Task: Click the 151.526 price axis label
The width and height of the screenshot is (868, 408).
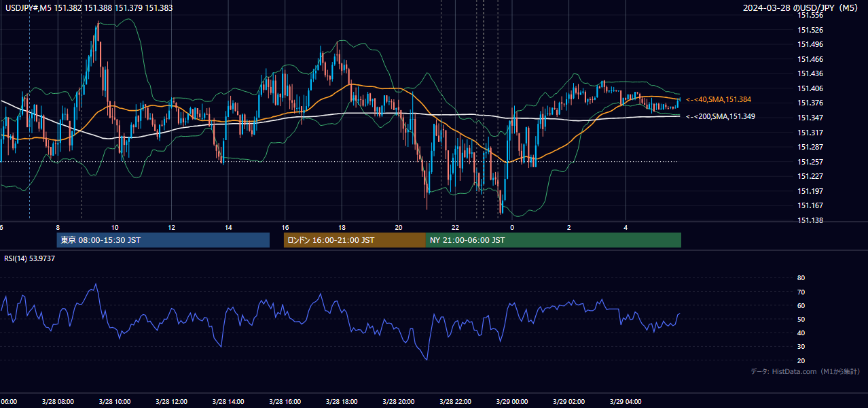Action: pos(810,30)
